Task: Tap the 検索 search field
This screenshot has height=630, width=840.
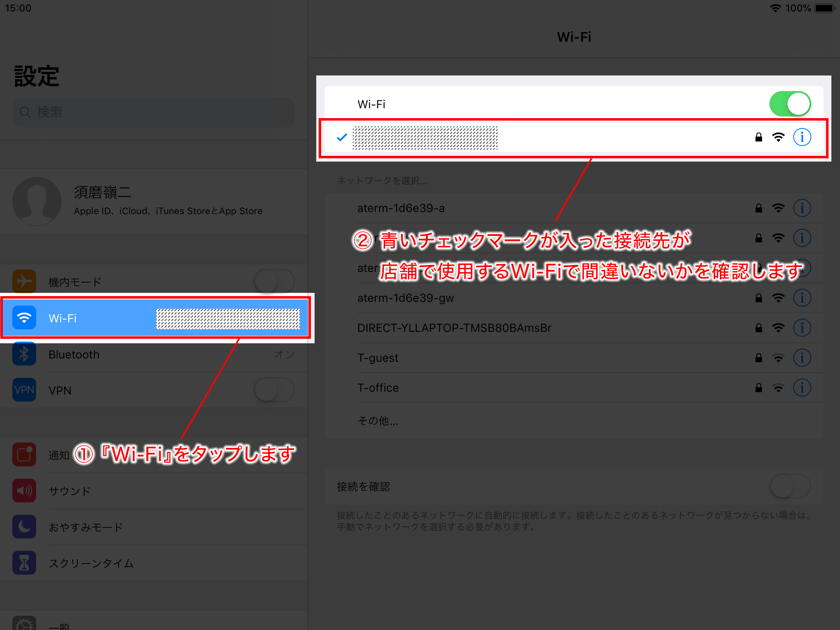Action: coord(154,112)
